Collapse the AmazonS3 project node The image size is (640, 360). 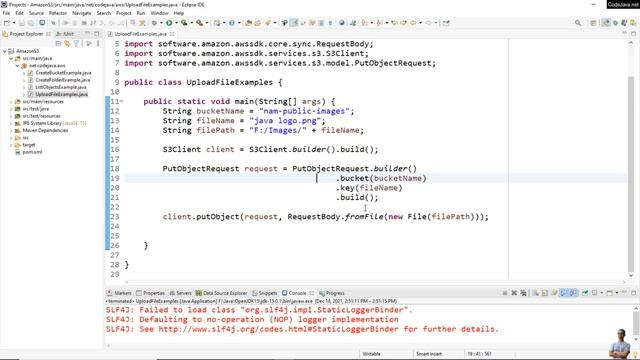point(5,51)
